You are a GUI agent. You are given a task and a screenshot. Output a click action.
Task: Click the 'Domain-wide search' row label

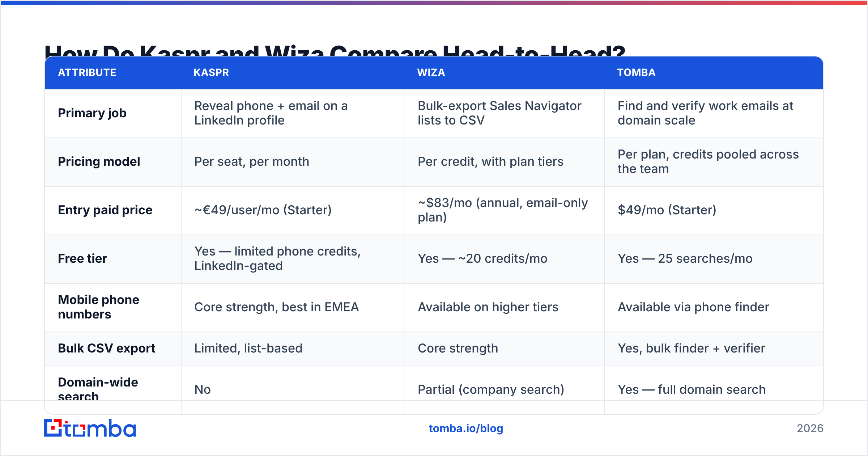[x=98, y=389]
